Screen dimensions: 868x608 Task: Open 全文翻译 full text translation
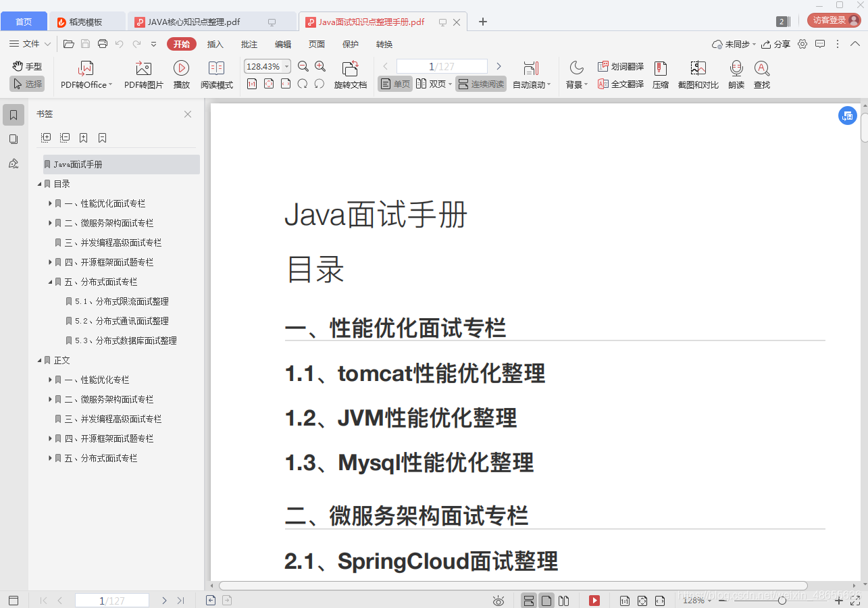(621, 84)
